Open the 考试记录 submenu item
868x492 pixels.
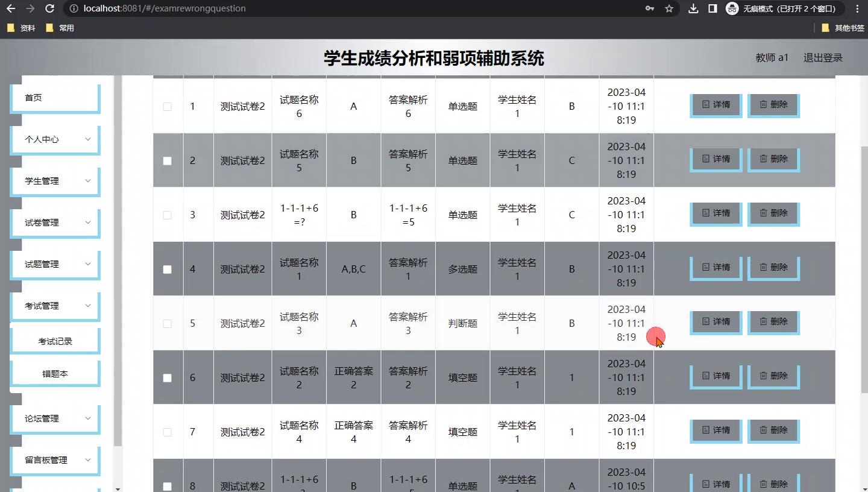pos(55,341)
